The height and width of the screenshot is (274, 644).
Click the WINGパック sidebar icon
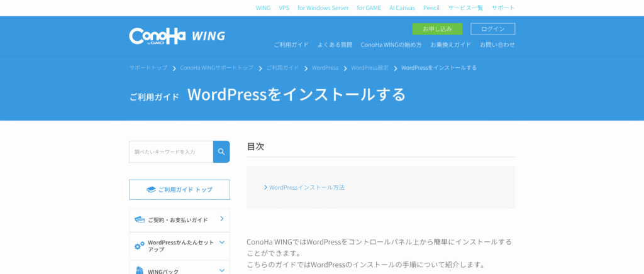click(x=140, y=270)
